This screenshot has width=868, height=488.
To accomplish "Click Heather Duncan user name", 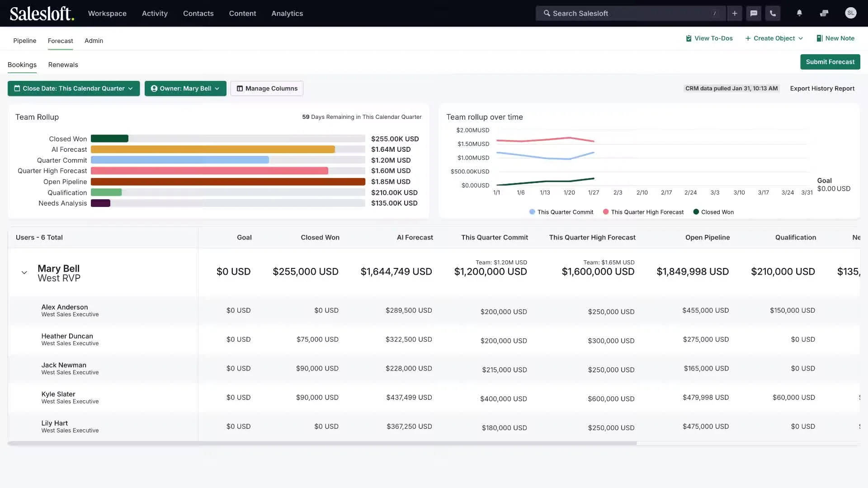I will click(67, 336).
